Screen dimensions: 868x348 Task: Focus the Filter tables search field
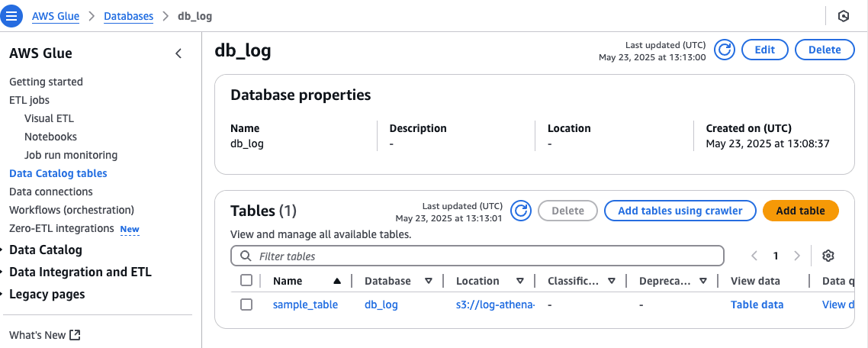click(x=477, y=256)
